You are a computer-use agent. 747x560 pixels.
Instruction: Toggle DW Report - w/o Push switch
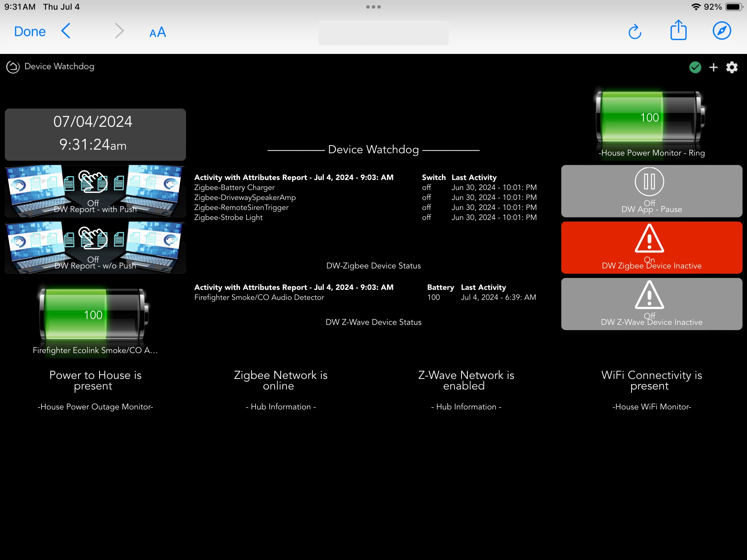pos(95,248)
